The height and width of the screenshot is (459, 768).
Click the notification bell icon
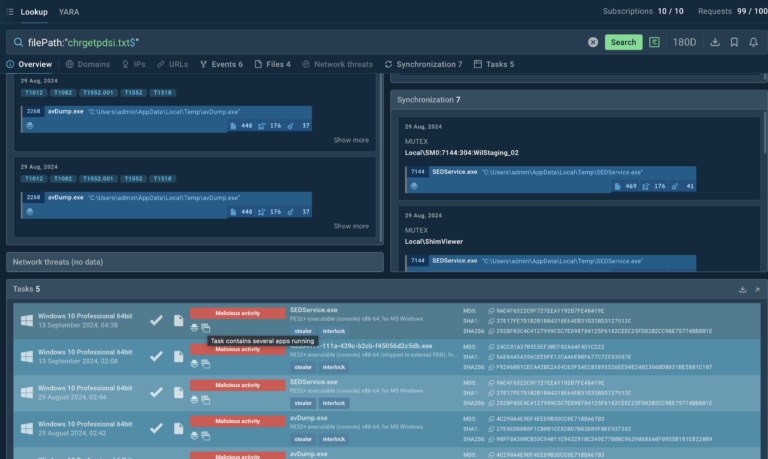[753, 42]
